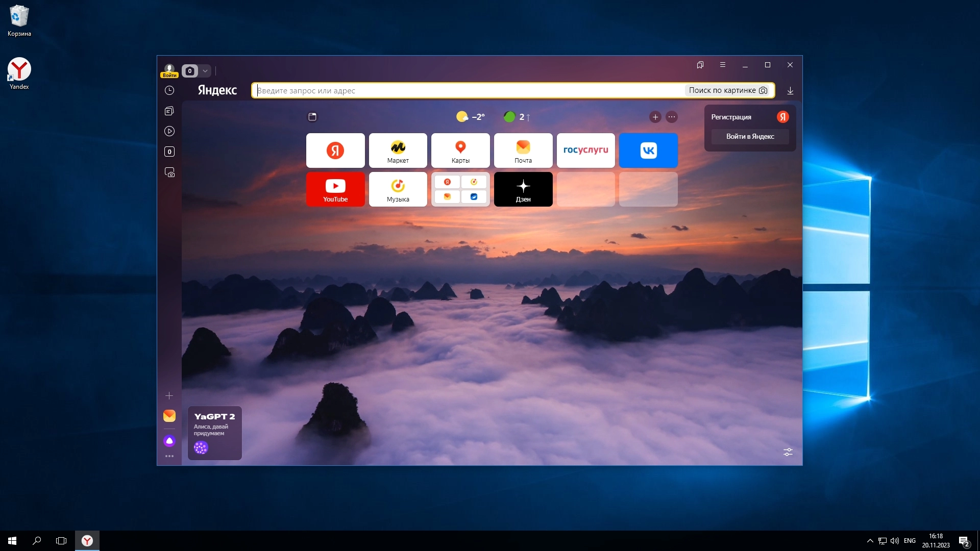Open background customization sliders icon
Screen dimensions: 980x551
(x=788, y=452)
